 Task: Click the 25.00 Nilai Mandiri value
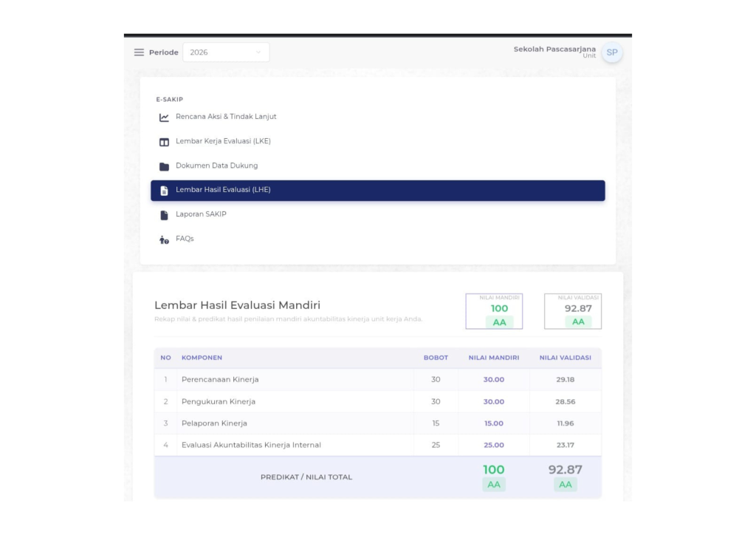pyautogui.click(x=494, y=445)
